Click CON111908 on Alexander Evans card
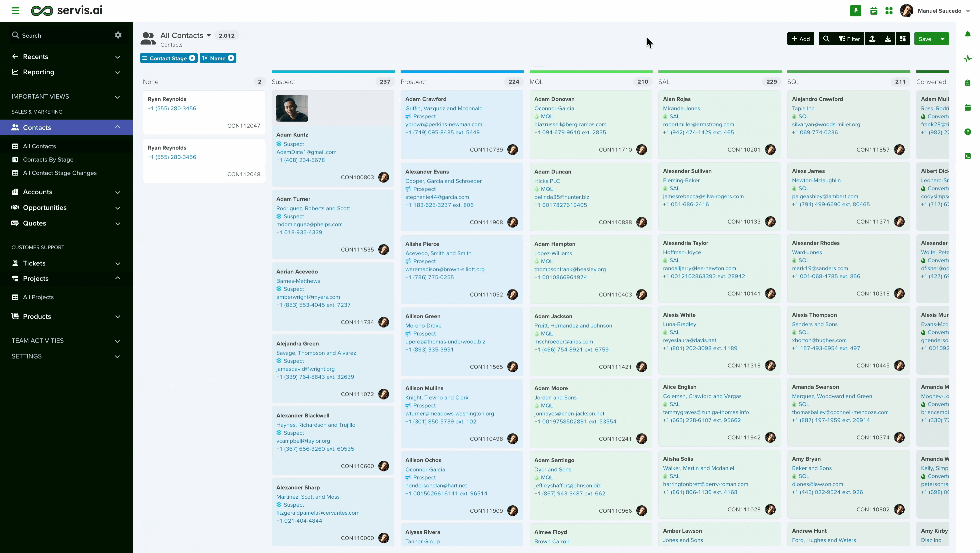 coord(486,222)
